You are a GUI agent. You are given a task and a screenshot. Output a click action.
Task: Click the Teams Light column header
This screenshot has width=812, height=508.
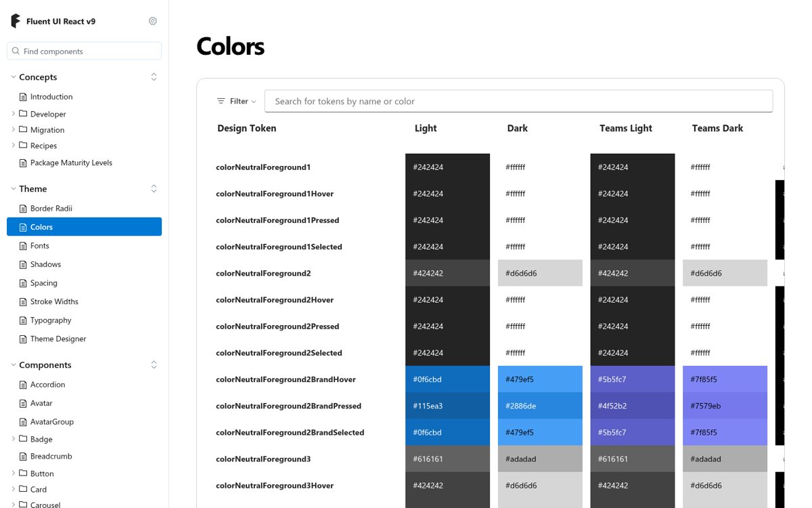pyautogui.click(x=626, y=128)
